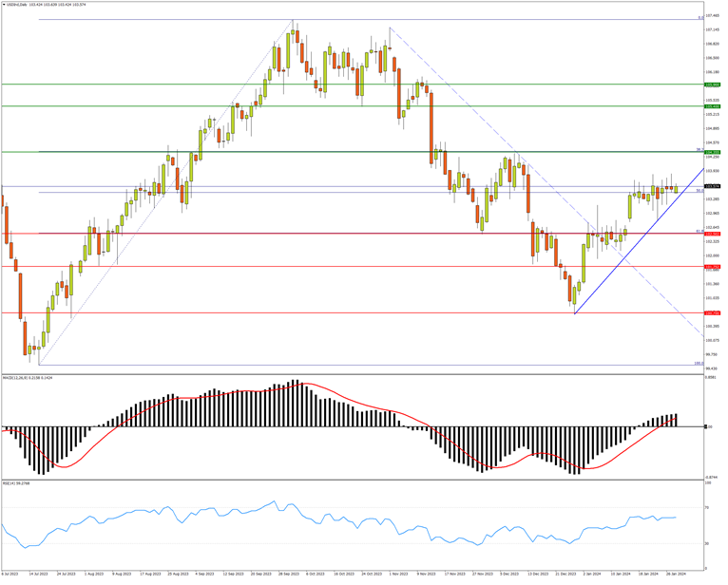The width and height of the screenshot is (728, 585).
Task: Click the Fibonacci 0.0 level label at top
Action: coord(699,18)
